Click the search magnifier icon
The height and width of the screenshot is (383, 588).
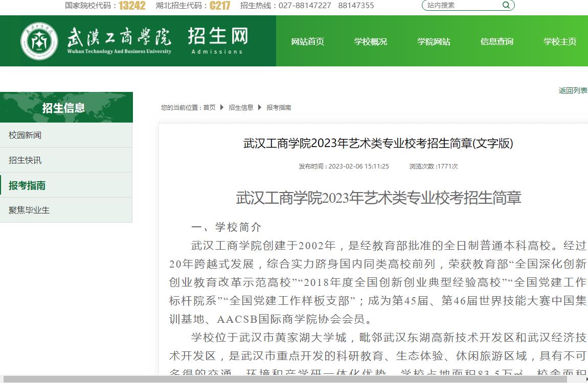click(506, 5)
